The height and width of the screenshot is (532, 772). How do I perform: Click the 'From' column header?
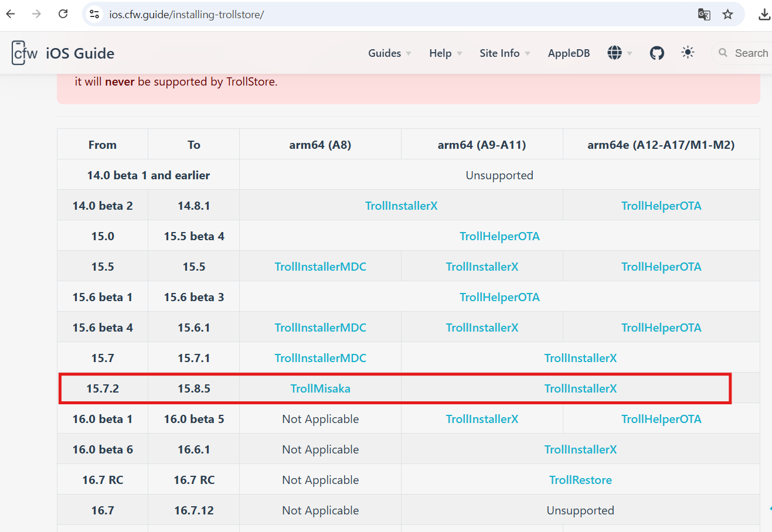tap(103, 145)
